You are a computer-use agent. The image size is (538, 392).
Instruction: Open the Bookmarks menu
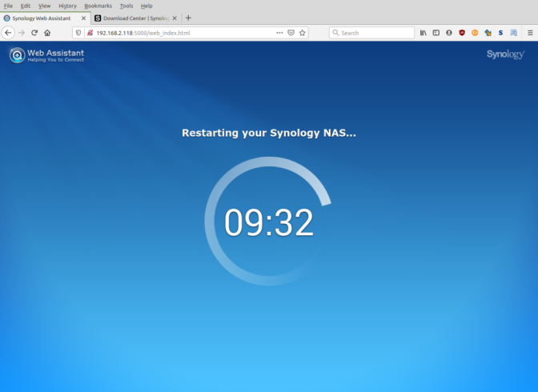click(x=98, y=6)
